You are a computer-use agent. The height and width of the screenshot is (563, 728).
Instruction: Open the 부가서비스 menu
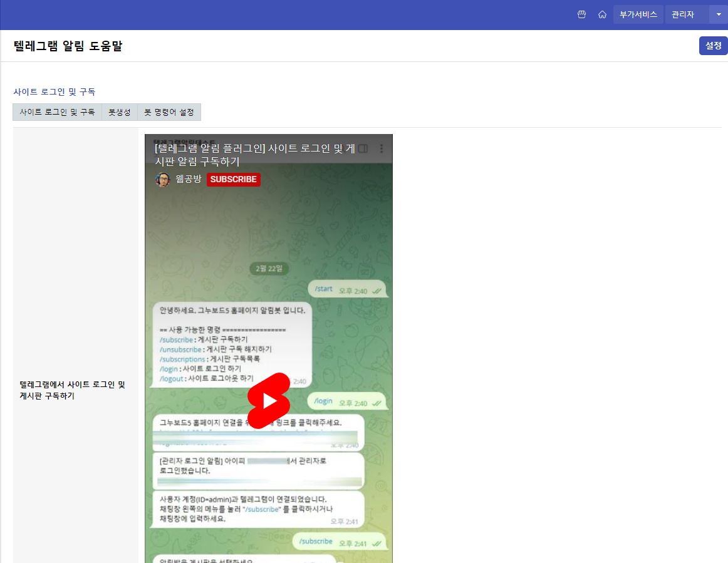pyautogui.click(x=638, y=14)
